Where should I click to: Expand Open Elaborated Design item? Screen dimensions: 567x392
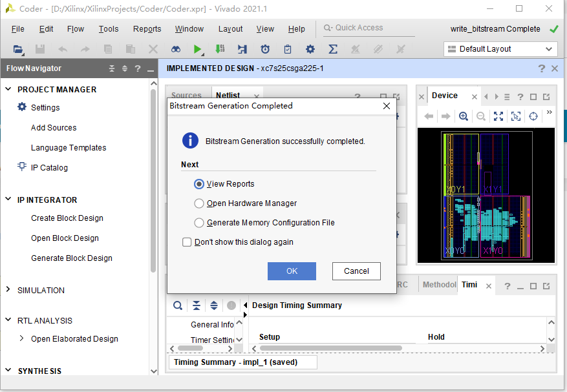click(x=21, y=338)
